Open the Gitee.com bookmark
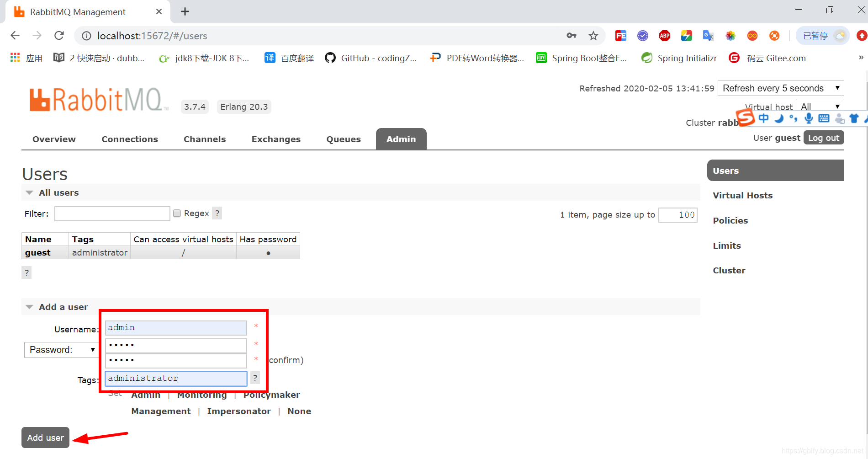The image size is (868, 459). coord(767,58)
